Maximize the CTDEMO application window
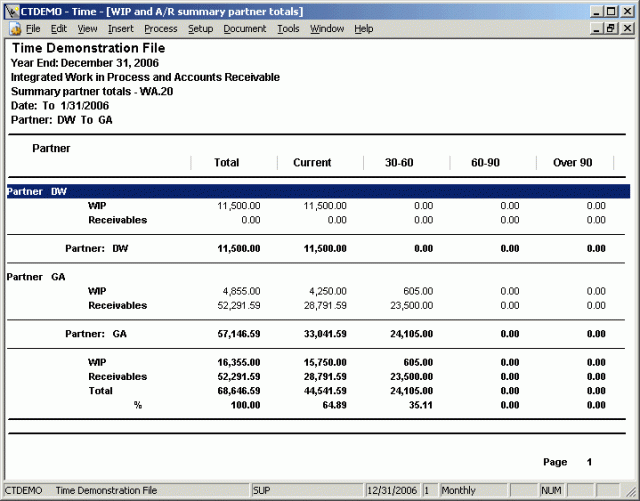 612,10
